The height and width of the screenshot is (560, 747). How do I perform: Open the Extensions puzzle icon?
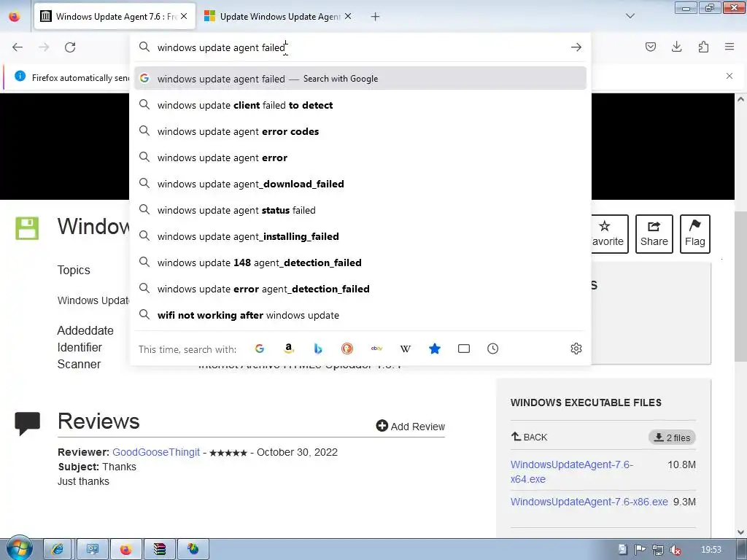click(703, 47)
